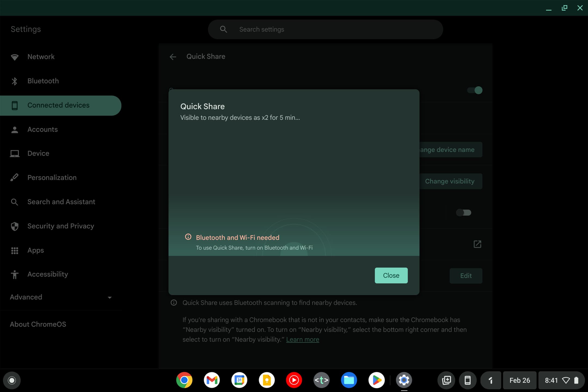Click the Change visibility button
Screen dimensions: 588x392
tap(450, 181)
